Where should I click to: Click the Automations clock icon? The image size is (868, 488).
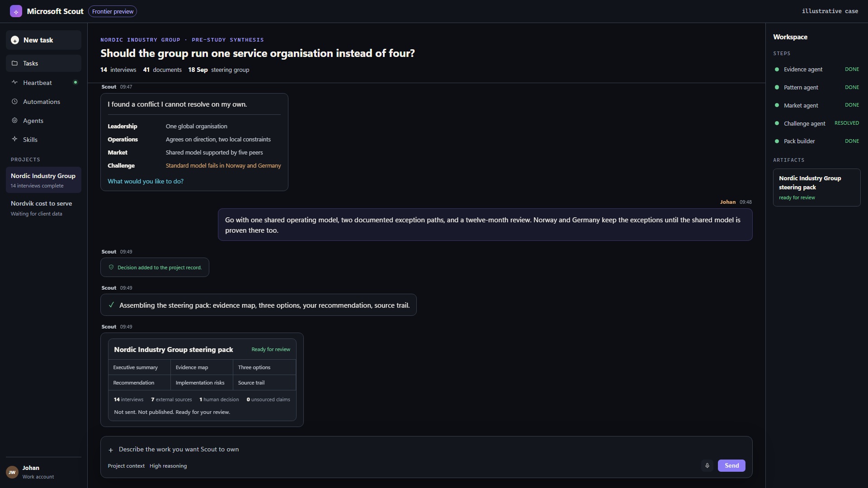pos(14,102)
